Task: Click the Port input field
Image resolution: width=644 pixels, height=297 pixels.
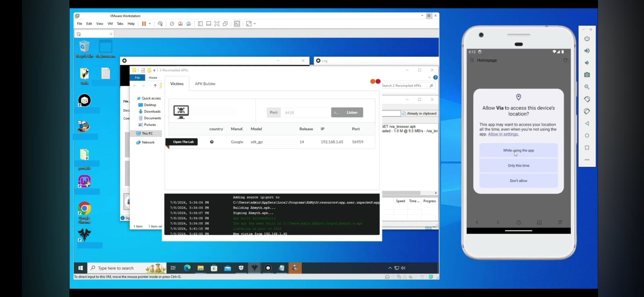Action: [306, 112]
